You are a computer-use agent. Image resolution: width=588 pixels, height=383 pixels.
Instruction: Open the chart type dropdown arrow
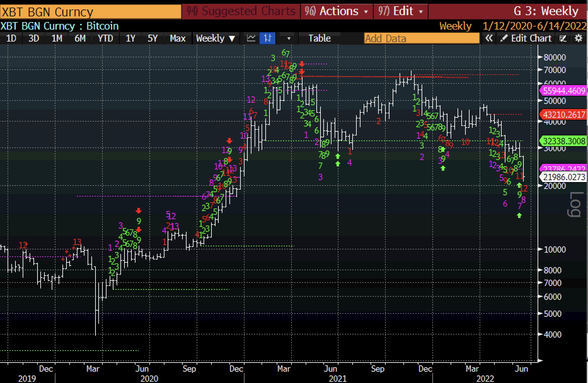(x=289, y=38)
